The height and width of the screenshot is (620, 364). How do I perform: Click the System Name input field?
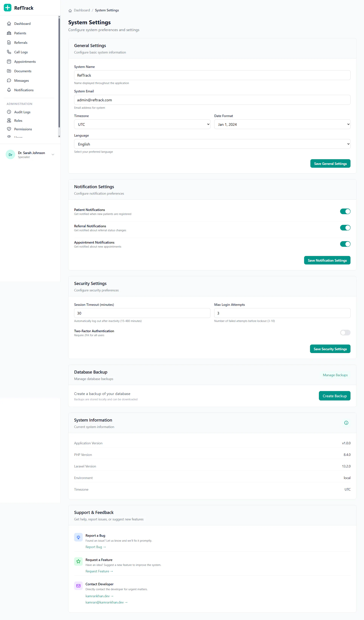(x=212, y=75)
